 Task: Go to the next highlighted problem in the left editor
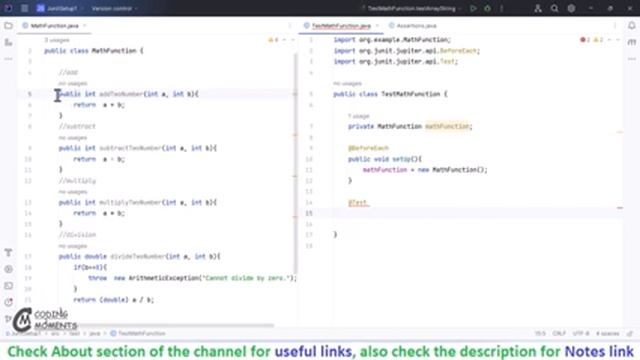pyautogui.click(x=293, y=40)
